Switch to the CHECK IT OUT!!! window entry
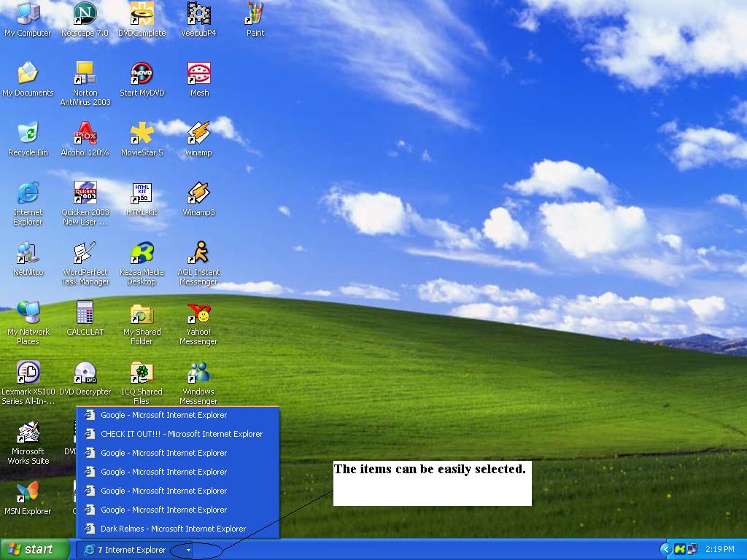Screen dimensions: 747x560 pos(178,434)
